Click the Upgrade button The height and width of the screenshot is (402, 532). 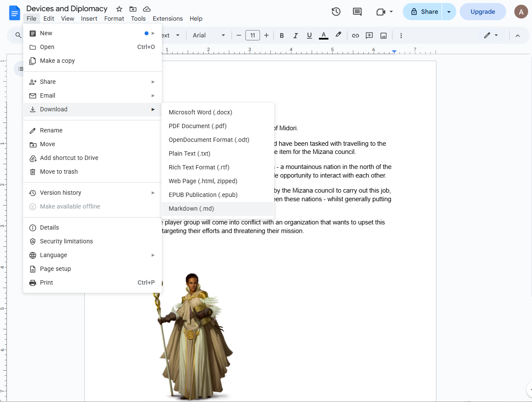(x=483, y=12)
